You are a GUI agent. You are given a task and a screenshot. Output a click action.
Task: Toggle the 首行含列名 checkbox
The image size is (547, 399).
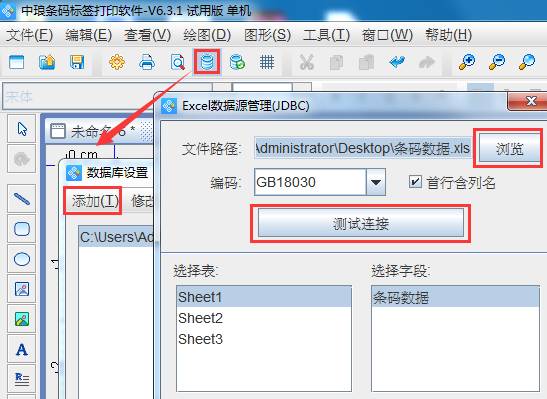(x=415, y=182)
